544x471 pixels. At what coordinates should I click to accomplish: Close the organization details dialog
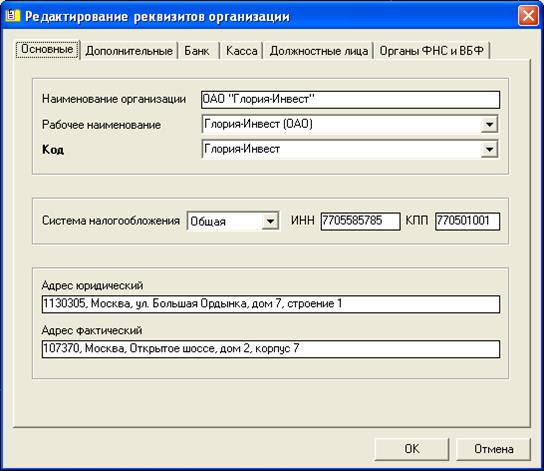[x=528, y=16]
